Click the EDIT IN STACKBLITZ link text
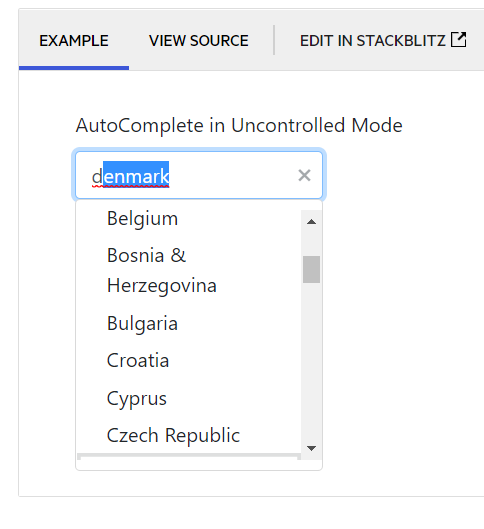Screen dimensions: 484x529 373,40
